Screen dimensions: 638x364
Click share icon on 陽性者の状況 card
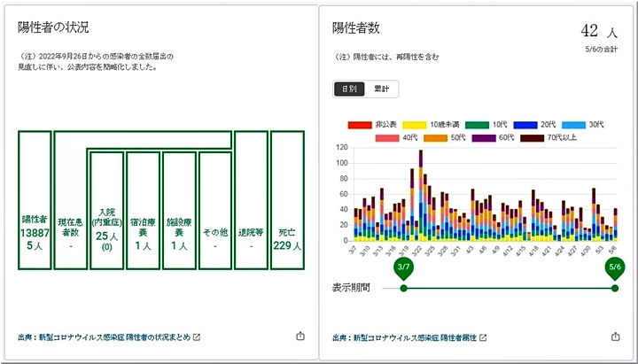pos(300,337)
